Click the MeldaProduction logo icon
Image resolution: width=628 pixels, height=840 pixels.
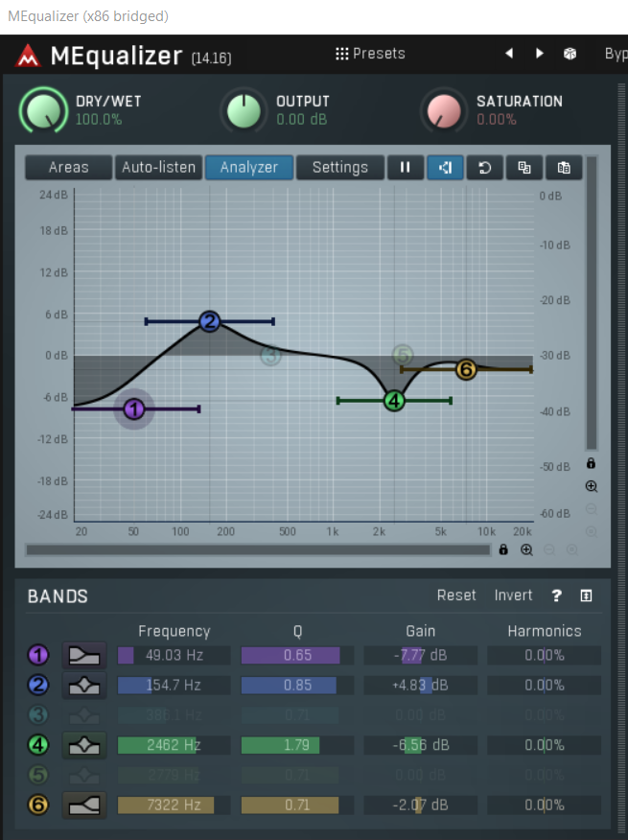pos(28,56)
